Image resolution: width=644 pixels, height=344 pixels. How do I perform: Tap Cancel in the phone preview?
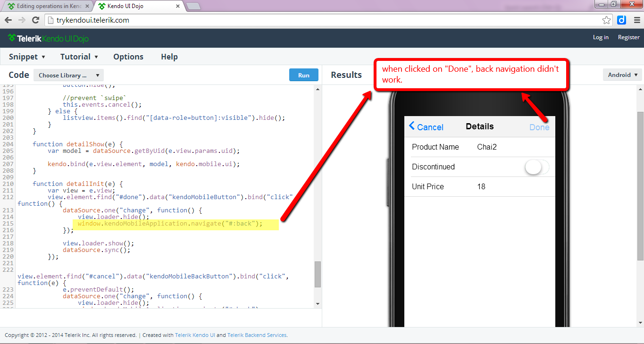click(x=426, y=126)
